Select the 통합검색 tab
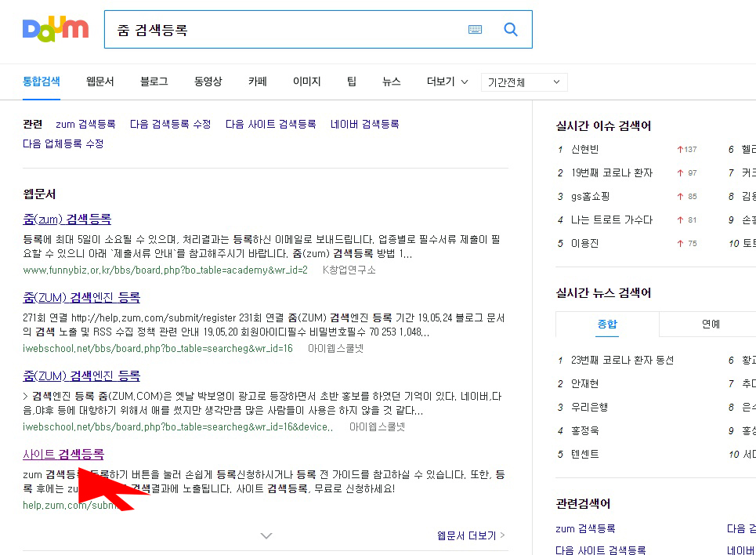756x555 pixels. pyautogui.click(x=42, y=82)
